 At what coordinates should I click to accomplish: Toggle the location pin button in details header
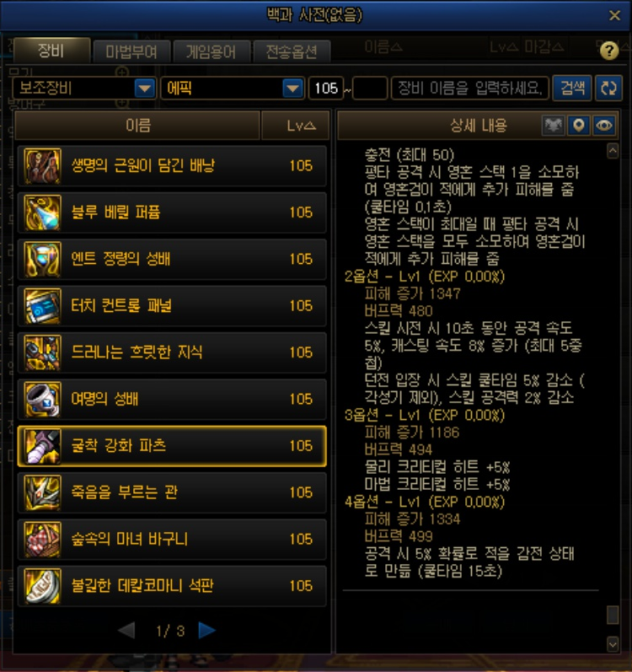tap(579, 126)
